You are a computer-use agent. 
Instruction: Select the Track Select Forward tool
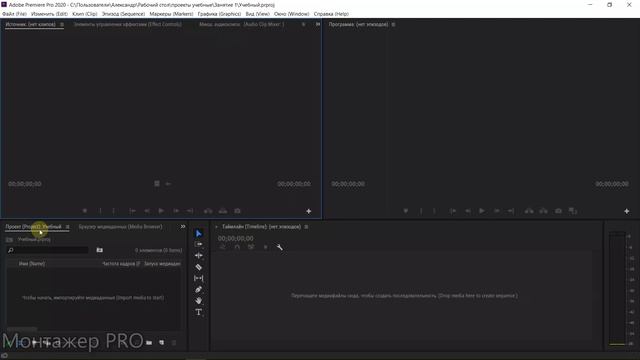click(x=199, y=244)
